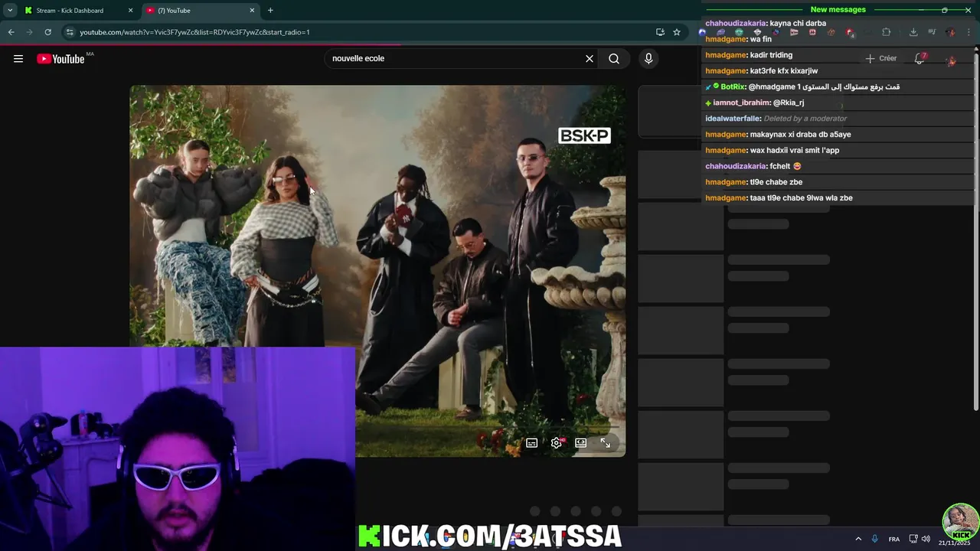Click the New messages chat banner

tap(838, 10)
